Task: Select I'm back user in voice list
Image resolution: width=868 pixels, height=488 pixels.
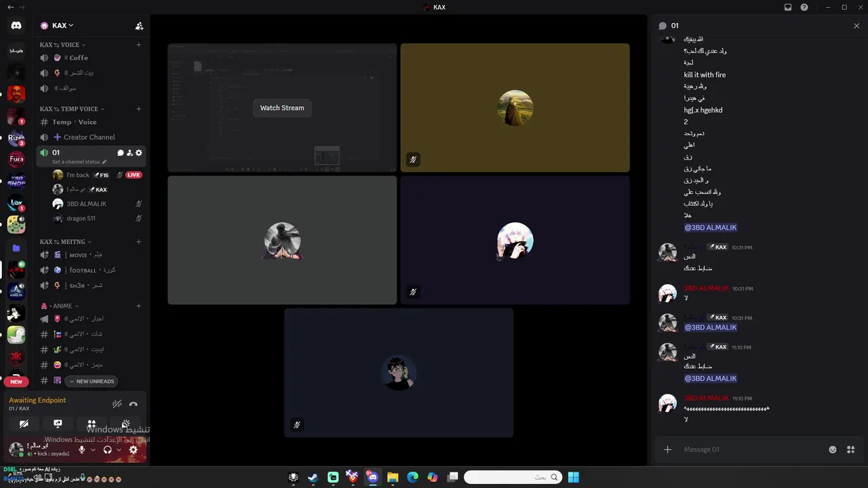Action: (97, 175)
